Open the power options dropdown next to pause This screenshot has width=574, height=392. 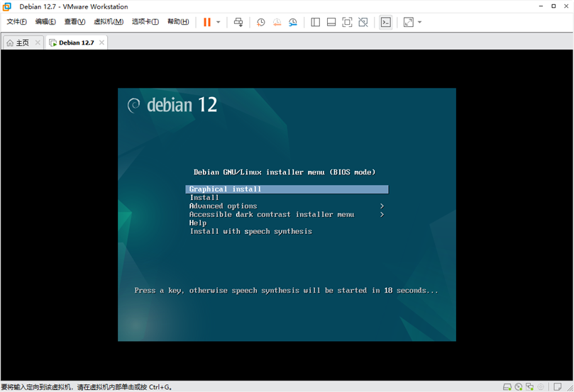pos(219,22)
